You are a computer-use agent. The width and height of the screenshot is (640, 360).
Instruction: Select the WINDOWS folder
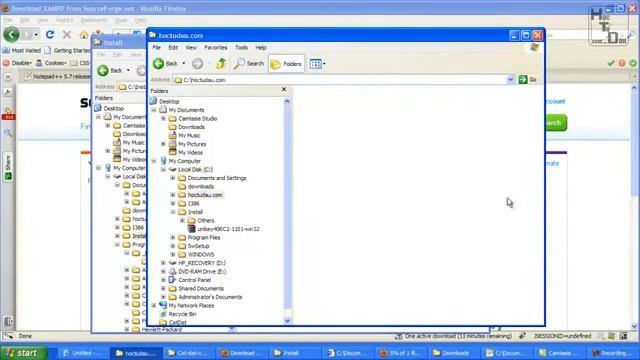click(201, 254)
